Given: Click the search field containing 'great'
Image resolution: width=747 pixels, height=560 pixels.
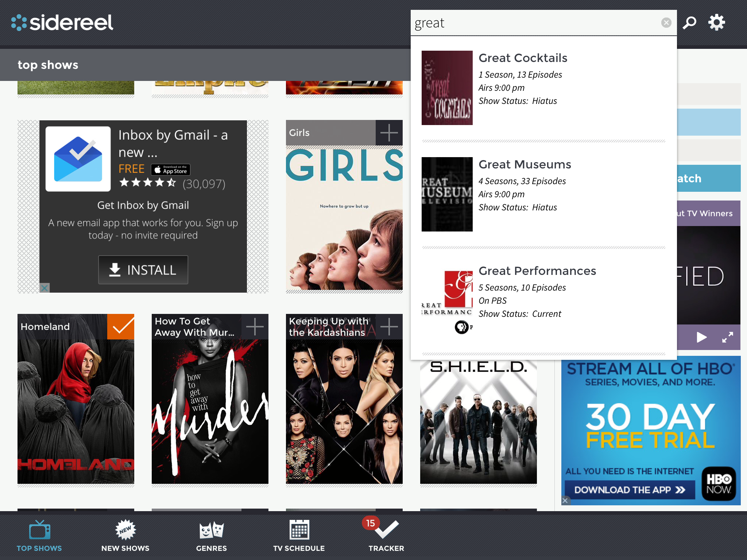Looking at the screenshot, I should pos(543,23).
